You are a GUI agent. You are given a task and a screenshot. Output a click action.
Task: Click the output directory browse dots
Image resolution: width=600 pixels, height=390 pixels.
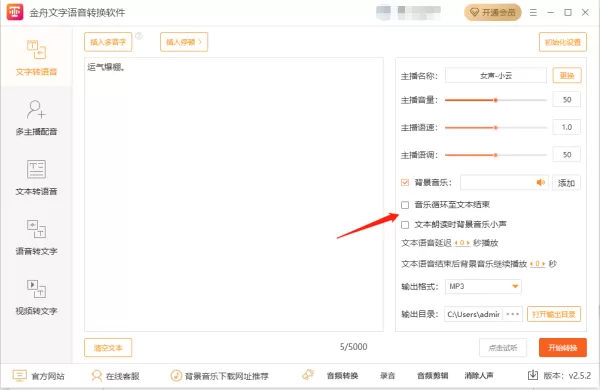[512, 314]
